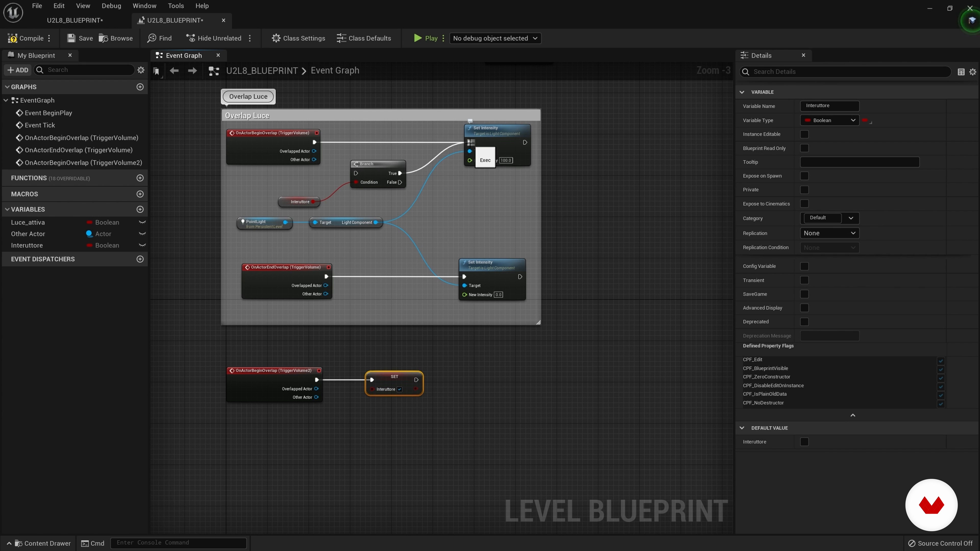Image resolution: width=980 pixels, height=551 pixels.
Task: Select Event Tick in tree
Action: [40, 125]
